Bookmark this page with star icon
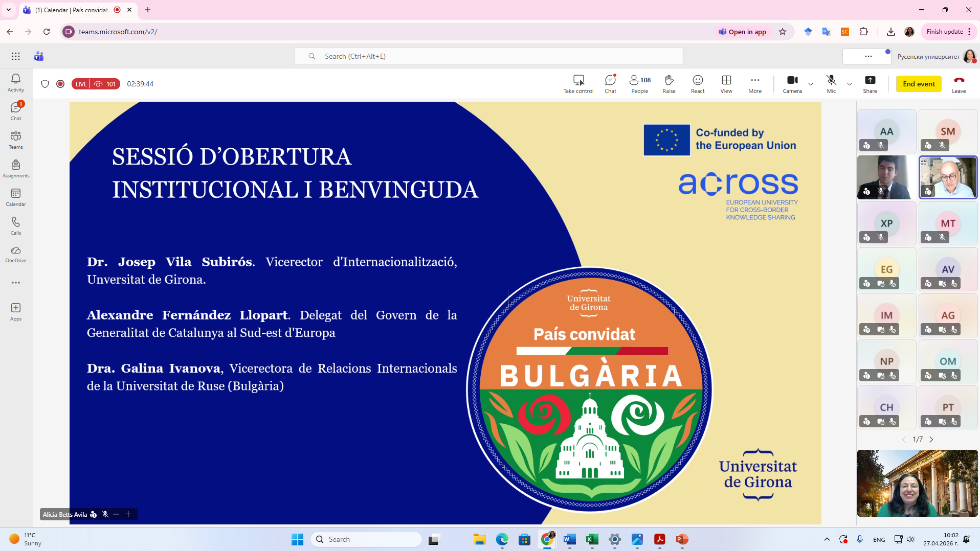The width and height of the screenshot is (980, 551). 783,32
